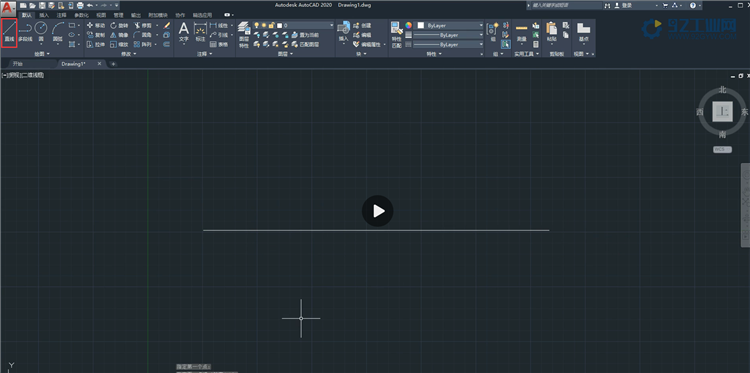Click the 登录 (Sign in) button
The image size is (750, 373).
[x=626, y=5]
